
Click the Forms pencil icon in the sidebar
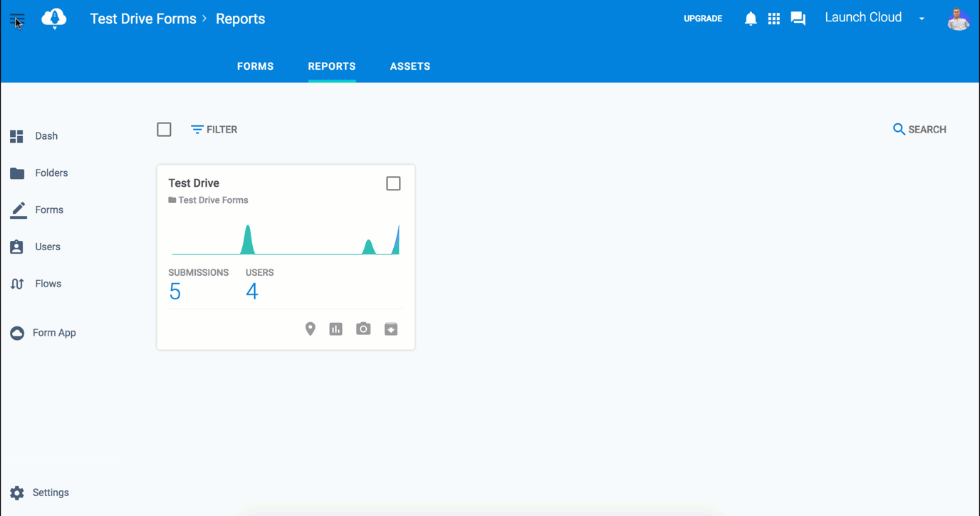pos(18,210)
